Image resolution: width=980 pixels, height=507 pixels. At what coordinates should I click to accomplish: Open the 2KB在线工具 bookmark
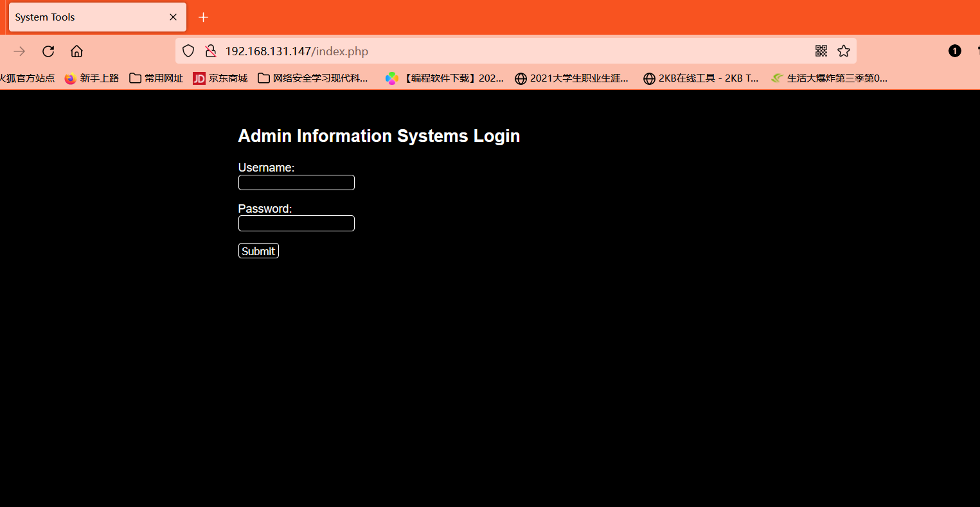[701, 78]
